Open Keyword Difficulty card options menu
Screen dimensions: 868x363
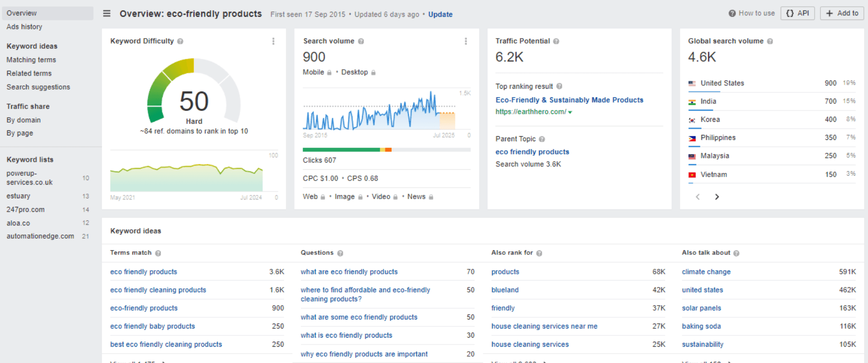tap(273, 41)
